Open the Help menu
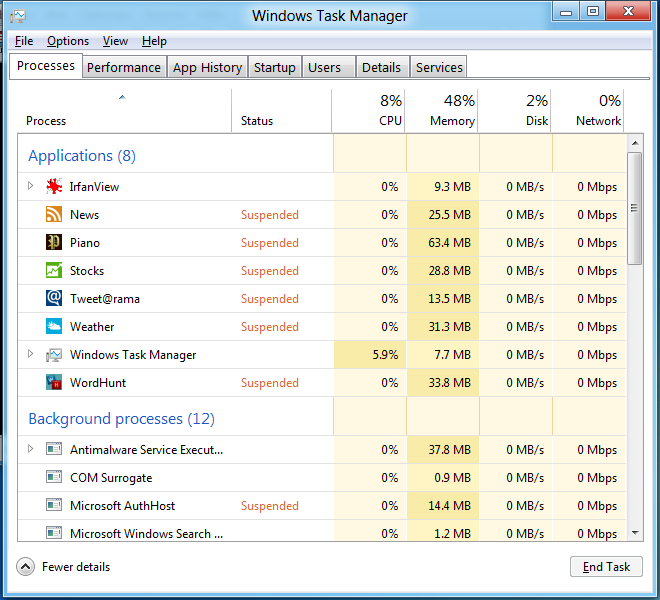Screen dimensions: 660x600 (154, 41)
